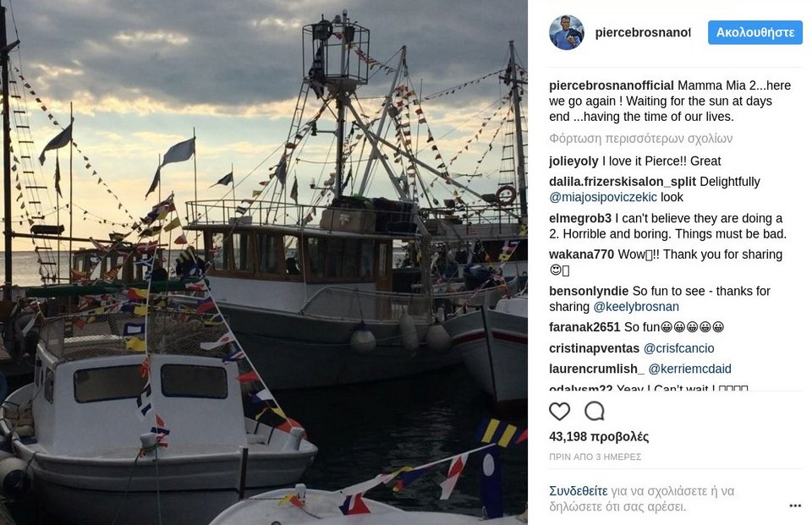Open the post timestamp ΠΡΙΝ ΑΠΟ 3 ΗΜΕΡΕΣ
This screenshot has height=525, width=812.
coord(595,457)
